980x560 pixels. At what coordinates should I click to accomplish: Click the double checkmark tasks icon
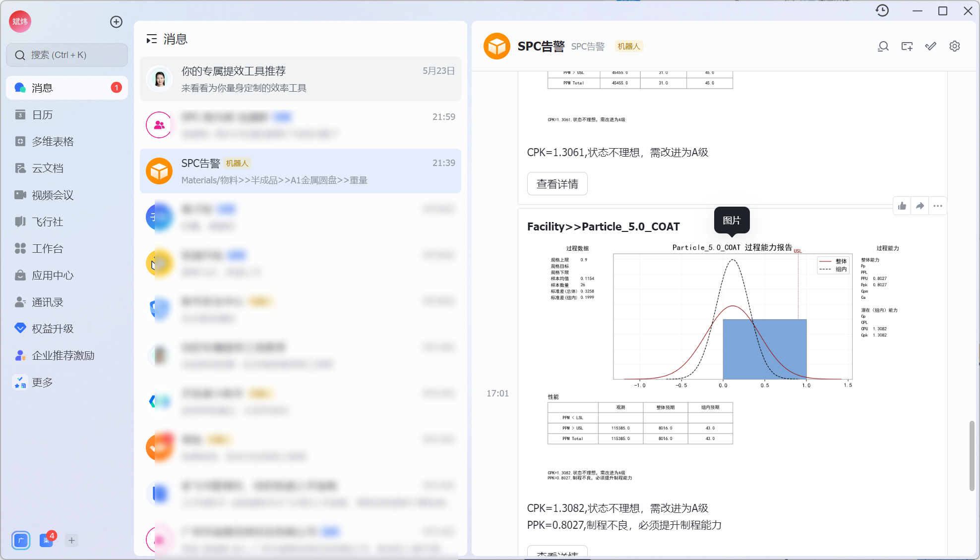pyautogui.click(x=930, y=47)
